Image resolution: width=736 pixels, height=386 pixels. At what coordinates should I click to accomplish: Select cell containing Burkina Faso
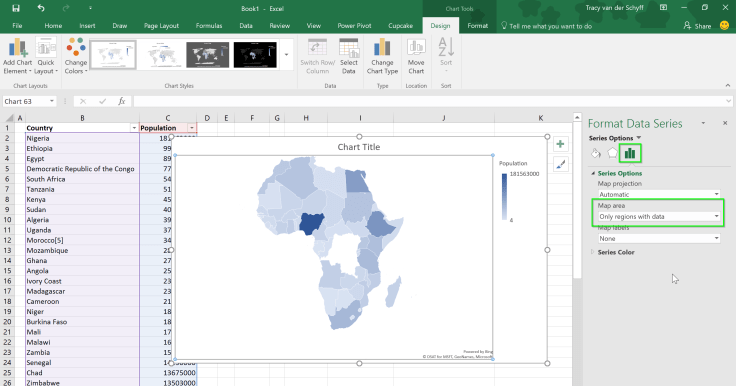tap(82, 322)
